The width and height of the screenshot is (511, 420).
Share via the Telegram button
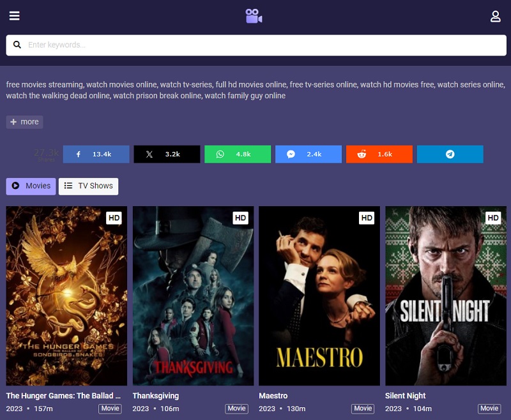450,154
